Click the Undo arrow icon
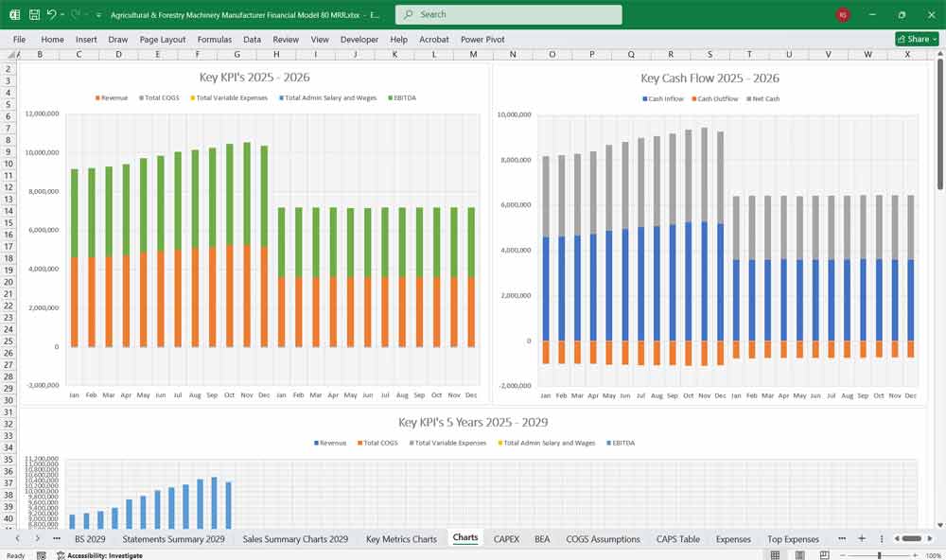Image resolution: width=946 pixels, height=560 pixels. click(52, 15)
